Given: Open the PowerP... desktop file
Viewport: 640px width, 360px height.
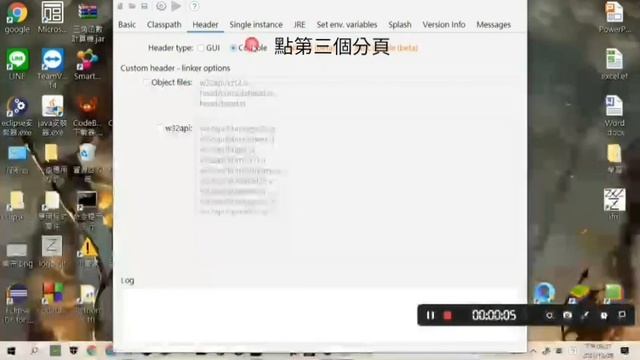Looking at the screenshot, I should [x=614, y=17].
